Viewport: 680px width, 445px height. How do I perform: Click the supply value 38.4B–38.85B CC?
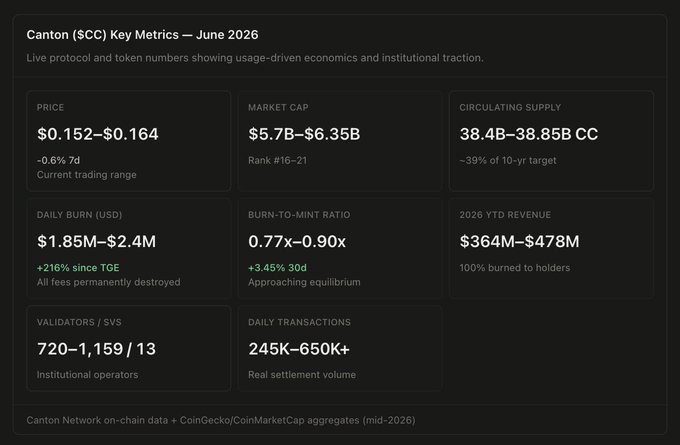coord(529,134)
